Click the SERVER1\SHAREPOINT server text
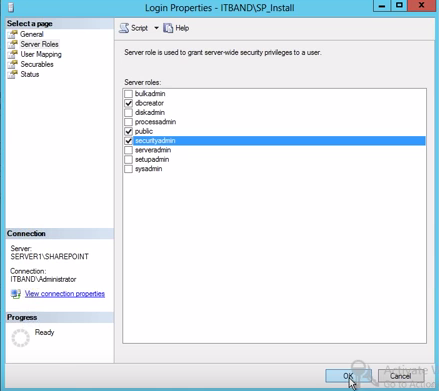Screen dimensions: 439x391 point(50,257)
